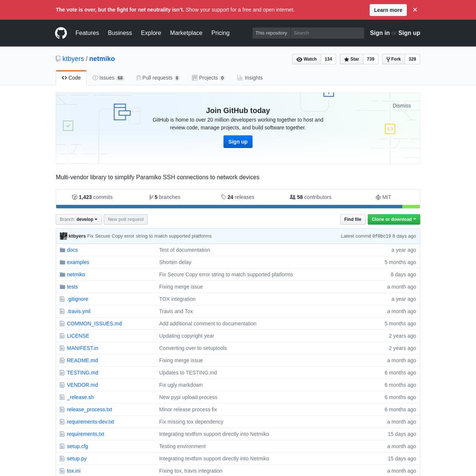Click ktbyers avatar in latest commit row
The height and width of the screenshot is (476, 476).
[x=63, y=236]
